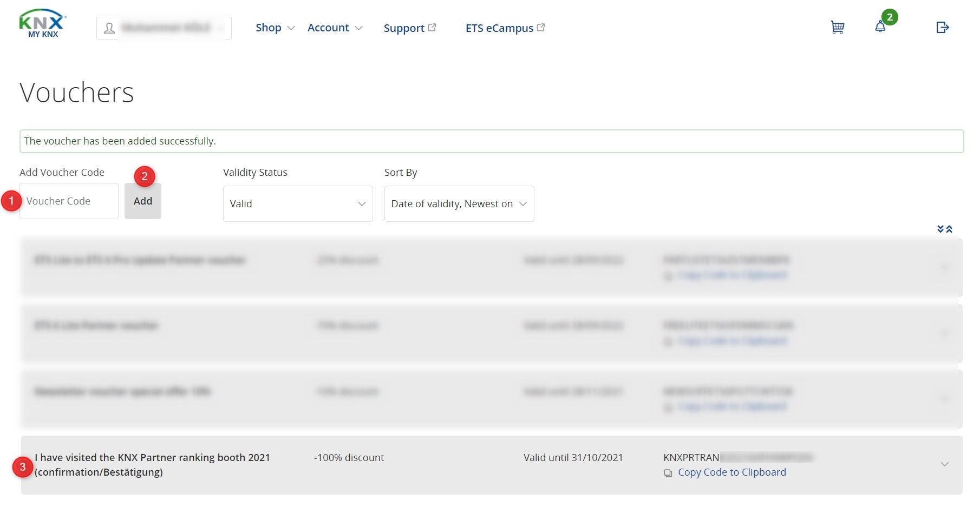
Task: Click the Add voucher button
Action: click(143, 201)
